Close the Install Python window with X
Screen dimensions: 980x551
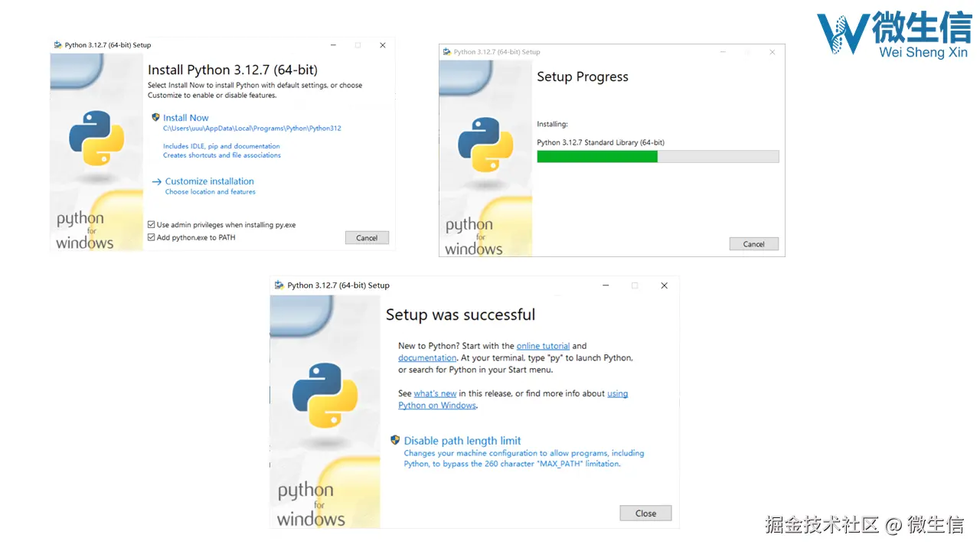(x=383, y=45)
